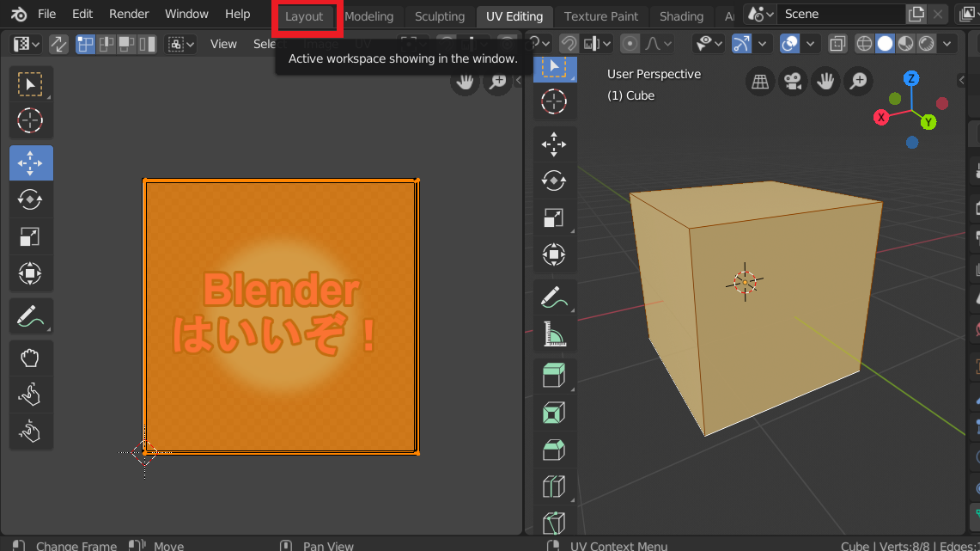Image resolution: width=980 pixels, height=551 pixels.
Task: Open the File menu
Action: pyautogui.click(x=47, y=14)
